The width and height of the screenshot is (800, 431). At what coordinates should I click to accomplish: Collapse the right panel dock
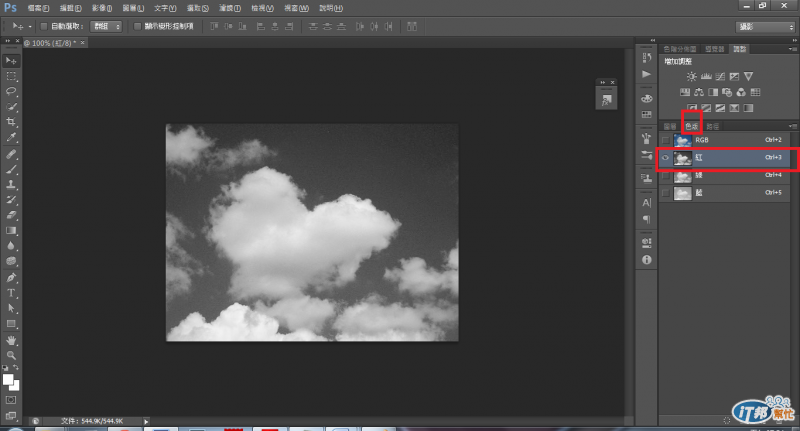(x=794, y=40)
